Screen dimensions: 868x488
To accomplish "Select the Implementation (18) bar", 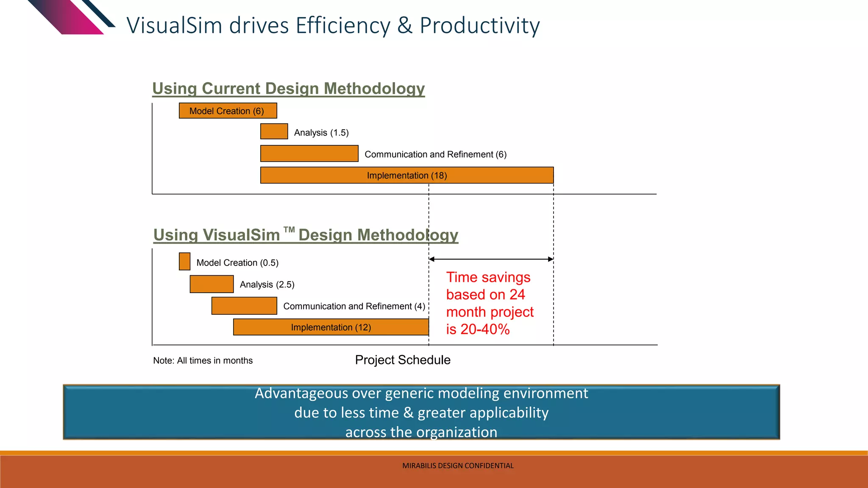I will pos(406,175).
